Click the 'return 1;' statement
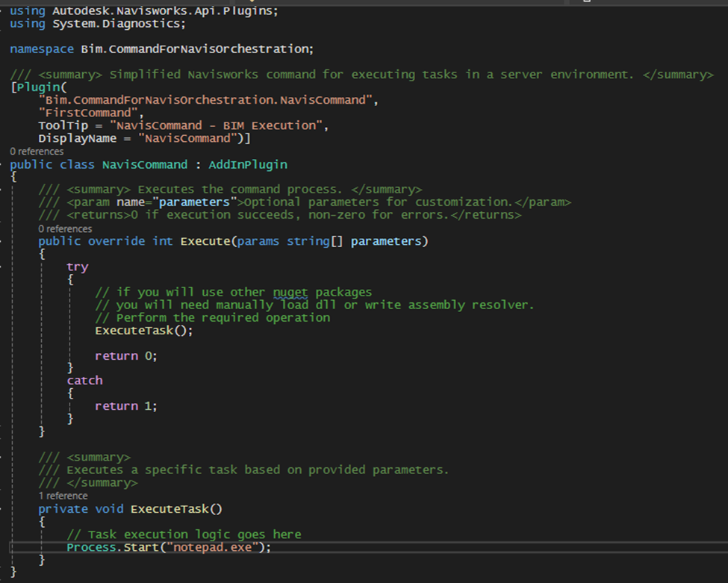This screenshot has width=728, height=583. [x=126, y=406]
